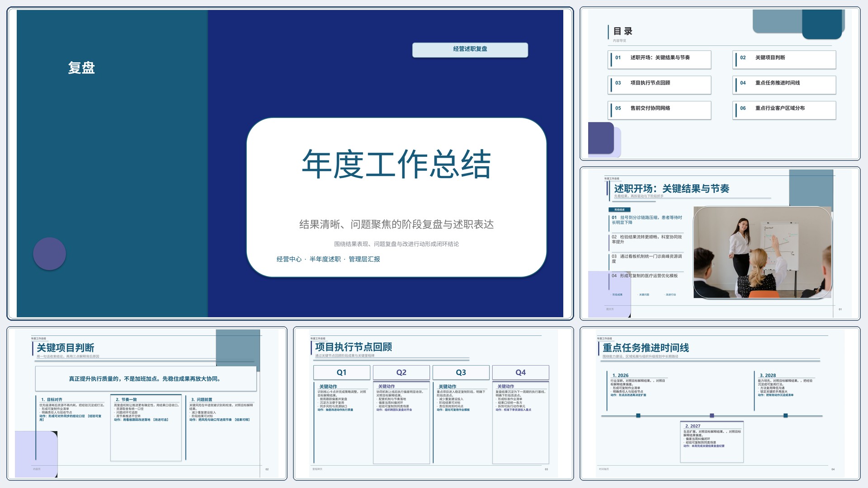The width and height of the screenshot is (868, 488).
Task: Select contents entry 04 重点任务推进时间线
Action: click(x=784, y=84)
